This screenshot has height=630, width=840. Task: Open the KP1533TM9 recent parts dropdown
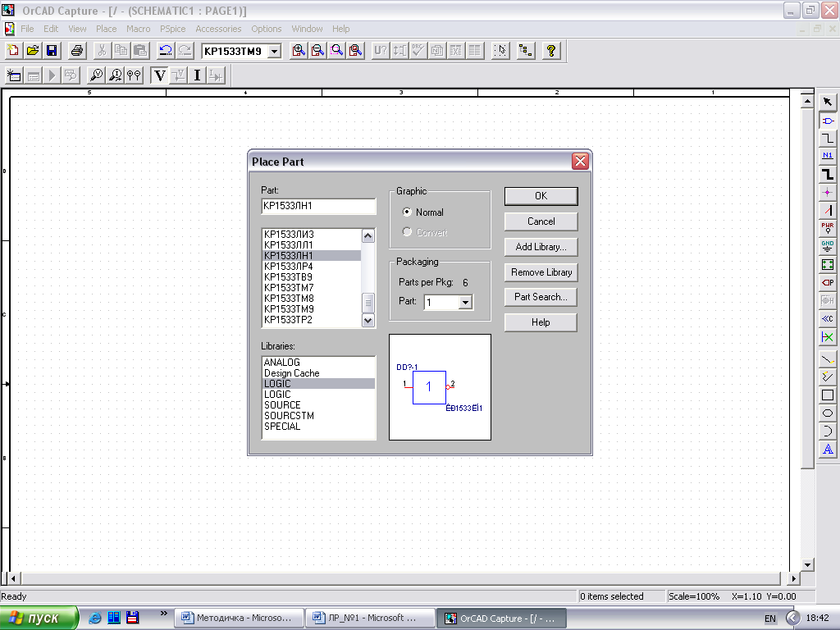274,52
